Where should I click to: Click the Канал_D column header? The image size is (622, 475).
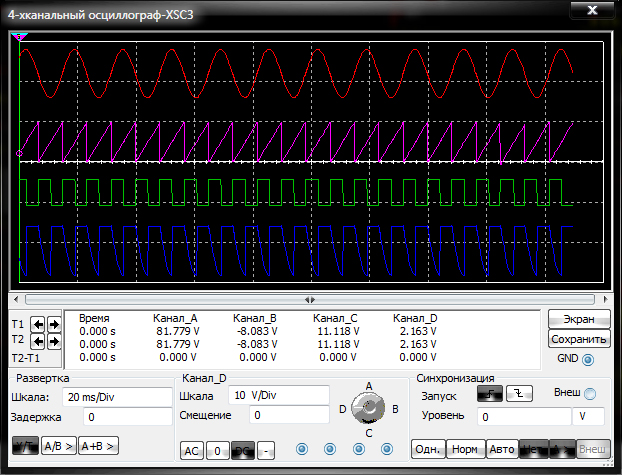click(415, 318)
